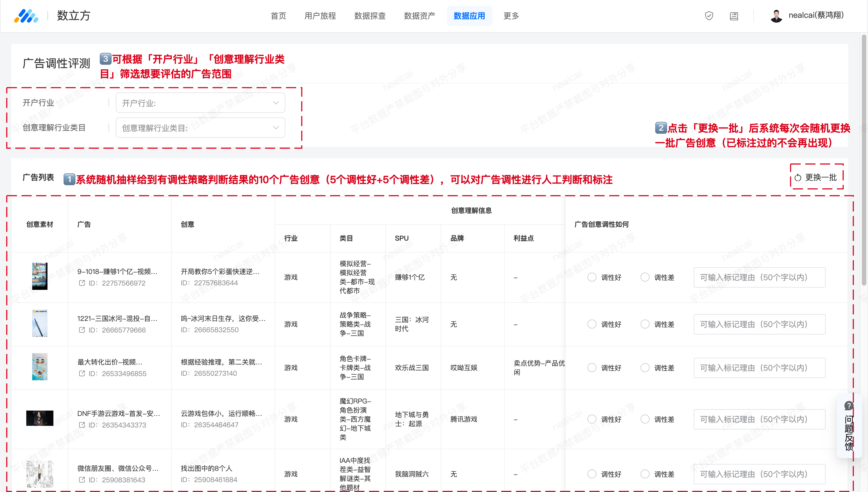868x492 pixels.
Task: Click the user avatar icon
Action: (776, 16)
